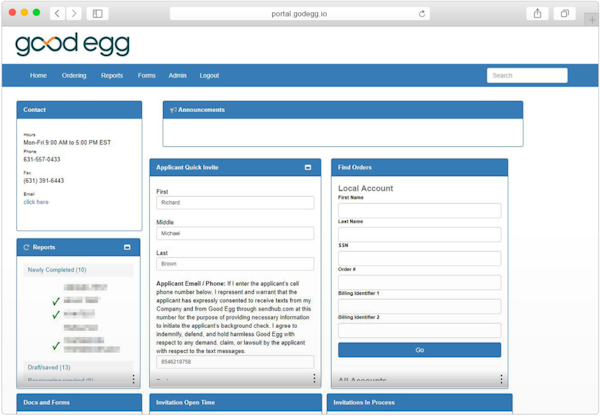Open Draft/saved (13) list
Screen dimensions: 600x416
49,367
